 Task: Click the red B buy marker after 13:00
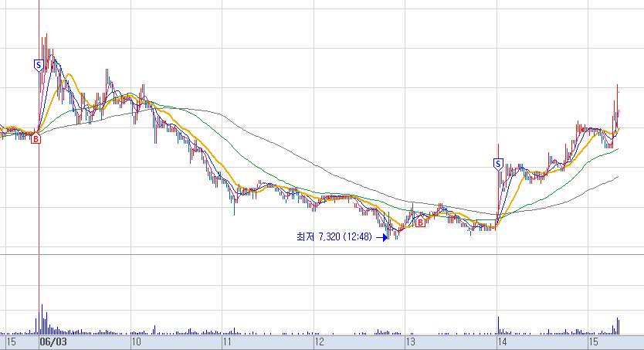pyautogui.click(x=420, y=223)
